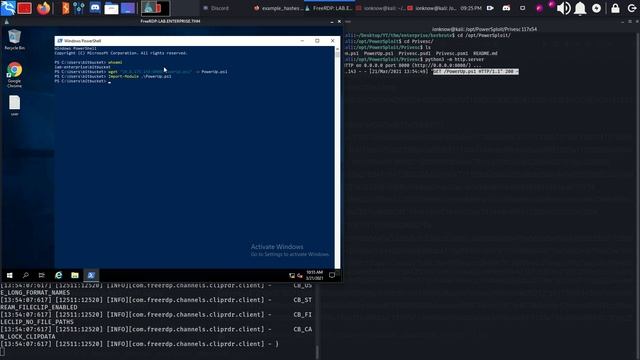
Task: Open Task View on Windows taskbar
Action: pos(42,276)
